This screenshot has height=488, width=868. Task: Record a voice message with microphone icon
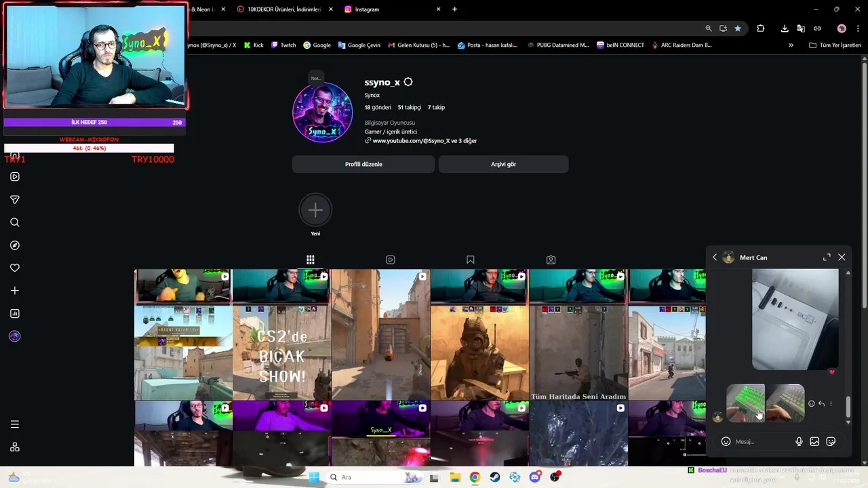[x=799, y=442]
